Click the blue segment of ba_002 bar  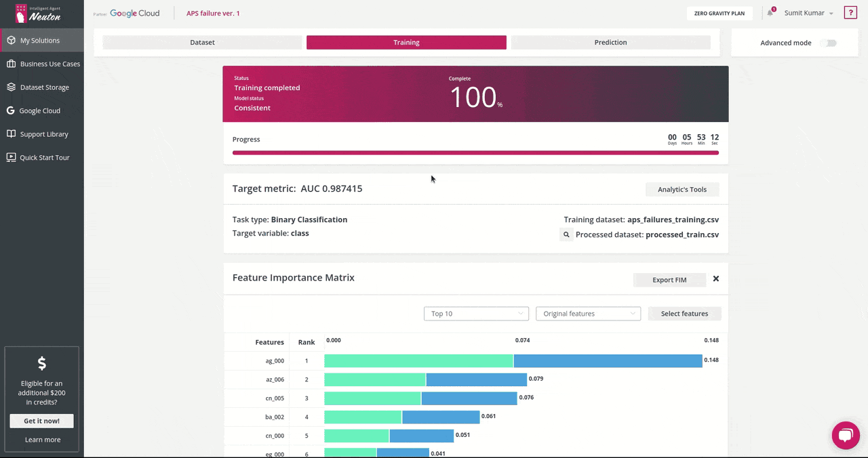pyautogui.click(x=441, y=417)
